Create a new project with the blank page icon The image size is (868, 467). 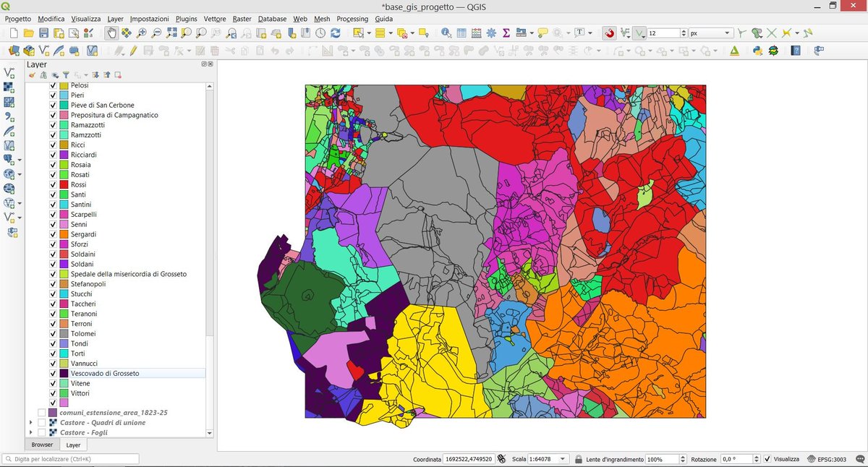(13, 33)
